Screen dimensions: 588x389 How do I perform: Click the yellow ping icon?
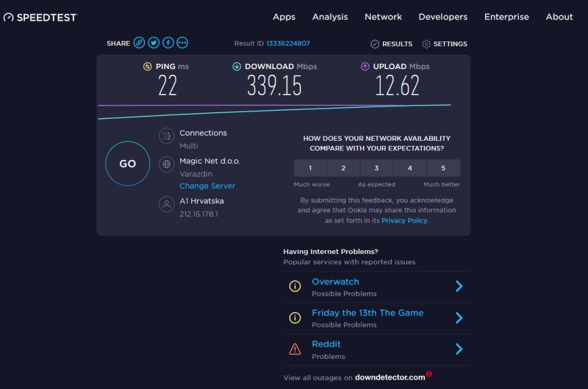[148, 67]
